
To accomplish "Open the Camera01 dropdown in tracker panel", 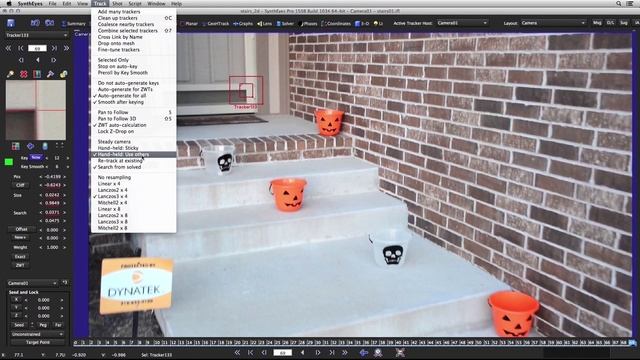I will (33, 283).
